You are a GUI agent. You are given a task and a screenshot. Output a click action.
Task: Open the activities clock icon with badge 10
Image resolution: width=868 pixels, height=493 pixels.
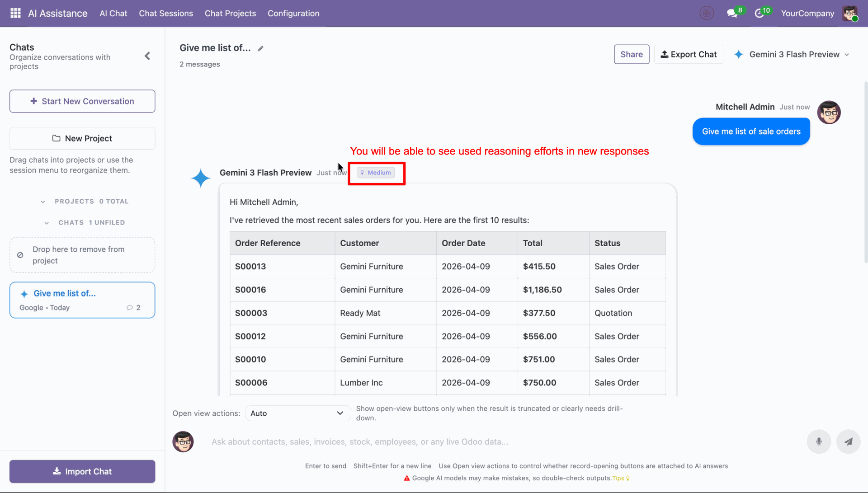click(759, 14)
